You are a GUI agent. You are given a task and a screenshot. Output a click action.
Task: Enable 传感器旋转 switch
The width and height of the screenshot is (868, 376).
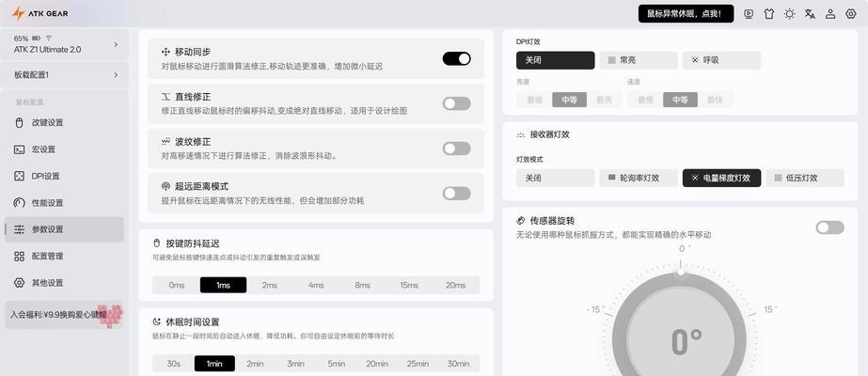pos(829,227)
